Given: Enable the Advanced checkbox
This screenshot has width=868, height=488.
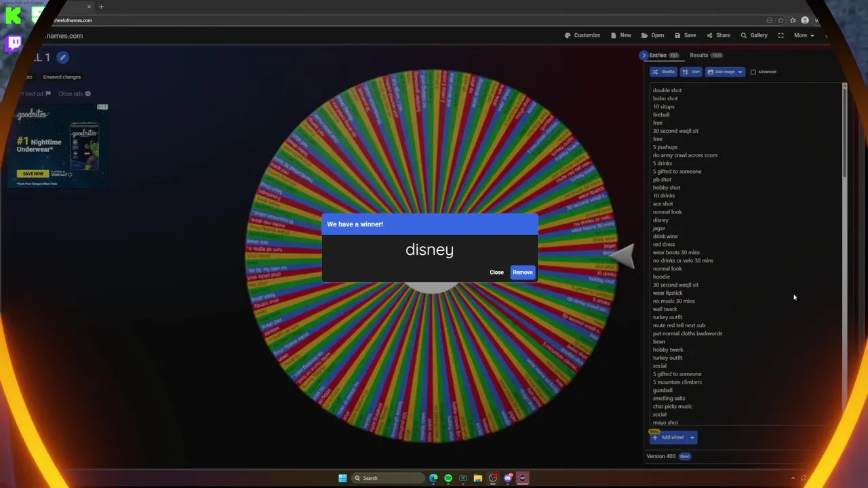Looking at the screenshot, I should [x=753, y=72].
